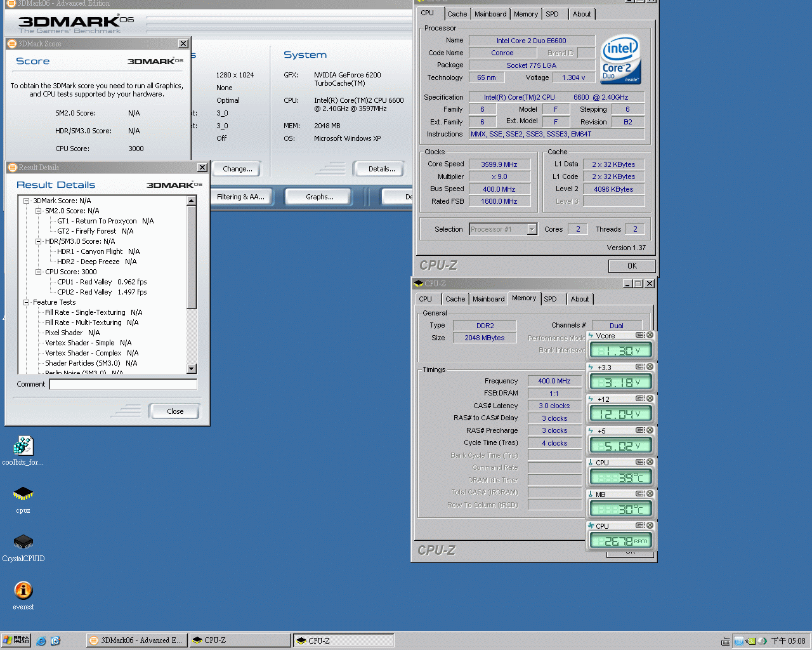Click the Graphs... button

(x=320, y=197)
